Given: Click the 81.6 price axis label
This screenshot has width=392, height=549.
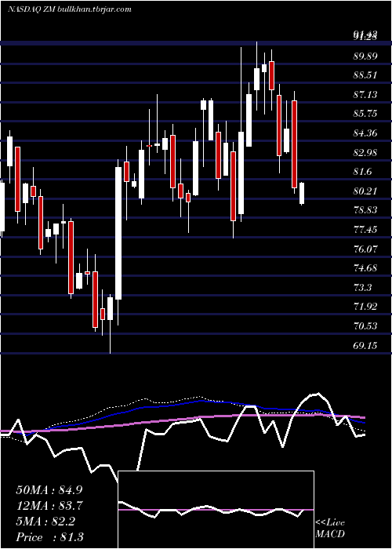Looking at the screenshot, I should click(362, 172).
